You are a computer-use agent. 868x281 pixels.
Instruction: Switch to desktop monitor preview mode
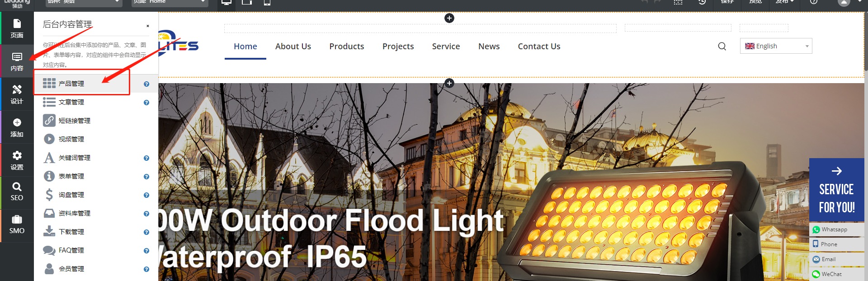point(226,2)
